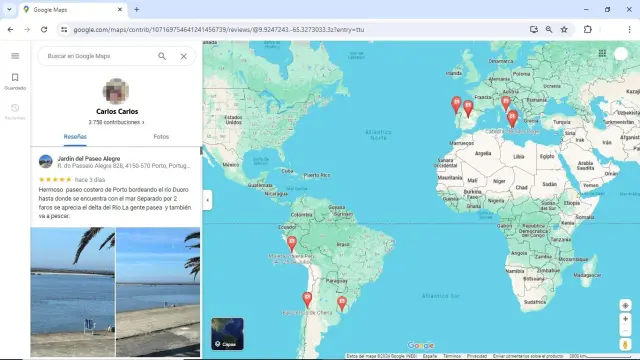Open the Google apps grid icon
This screenshot has width=640, height=360.
click(x=602, y=53)
